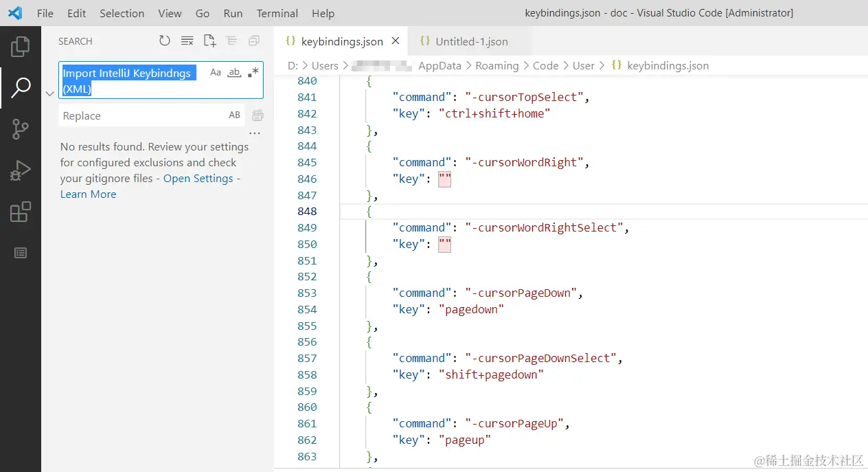Viewport: 868px width, 472px height.
Task: Open the Selection menu
Action: (122, 13)
